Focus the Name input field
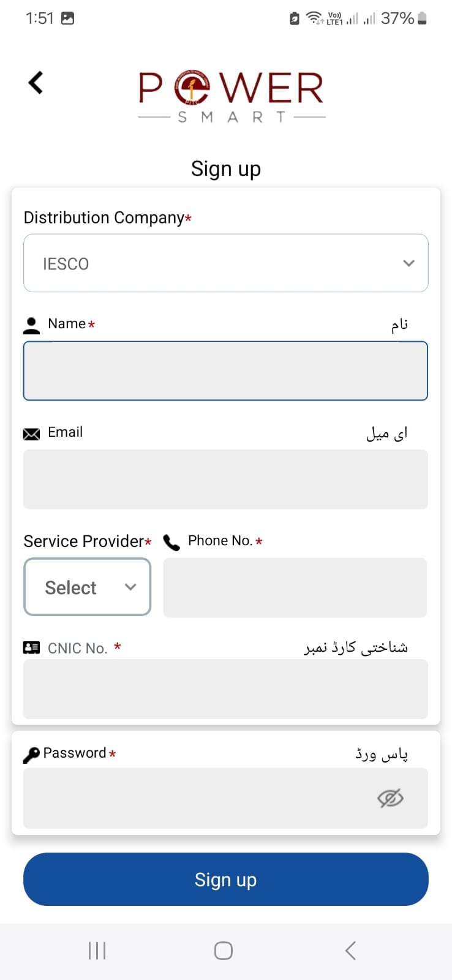452x980 pixels. click(x=225, y=371)
